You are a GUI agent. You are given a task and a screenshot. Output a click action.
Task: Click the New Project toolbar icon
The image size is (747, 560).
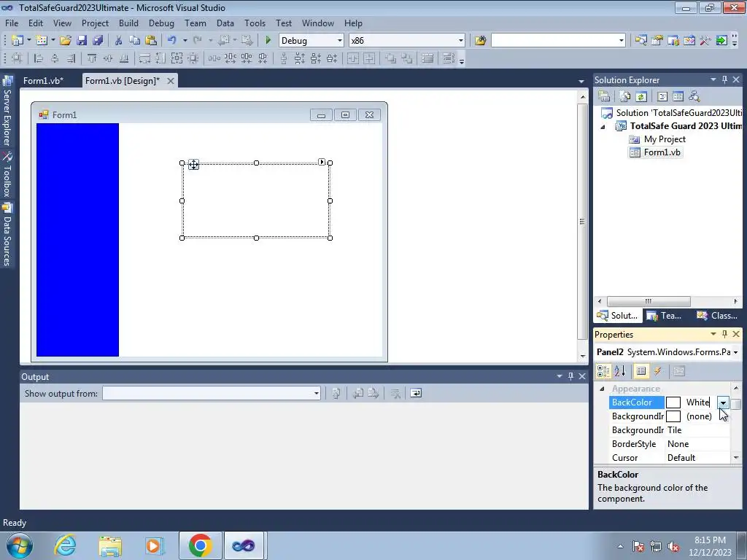pos(18,41)
